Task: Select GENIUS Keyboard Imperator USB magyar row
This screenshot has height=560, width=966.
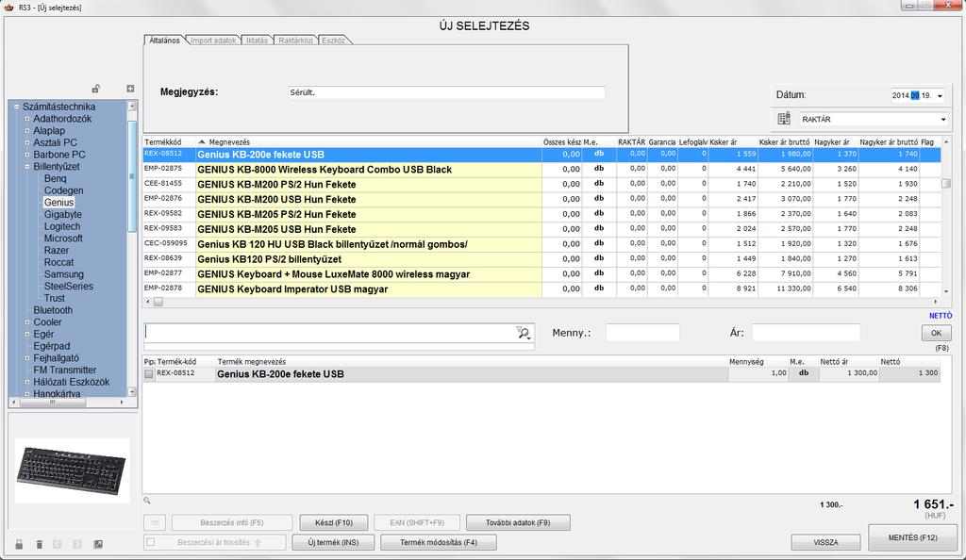Action: pyautogui.click(x=542, y=288)
